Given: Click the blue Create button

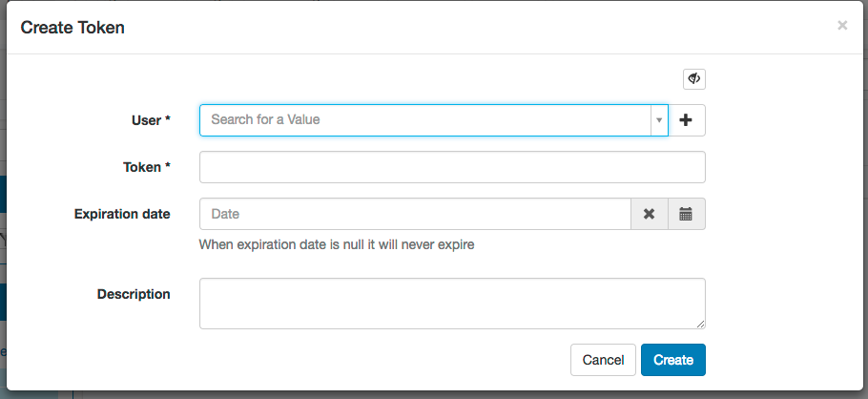Looking at the screenshot, I should [x=672, y=360].
